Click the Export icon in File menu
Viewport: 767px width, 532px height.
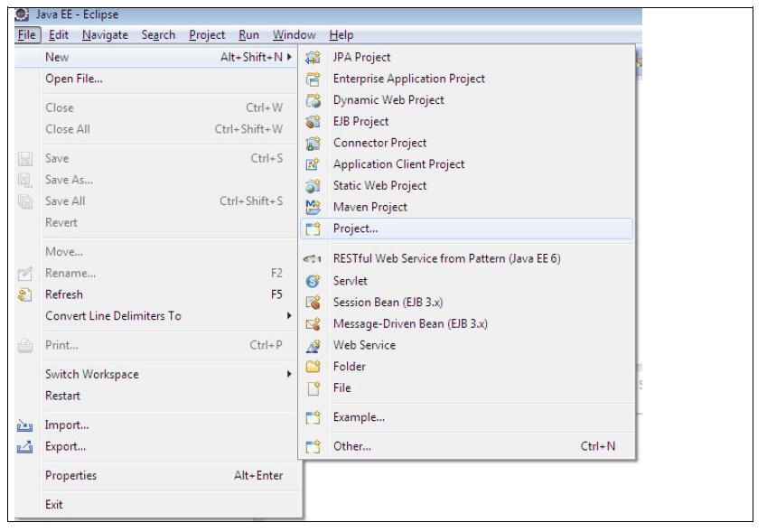[x=24, y=446]
